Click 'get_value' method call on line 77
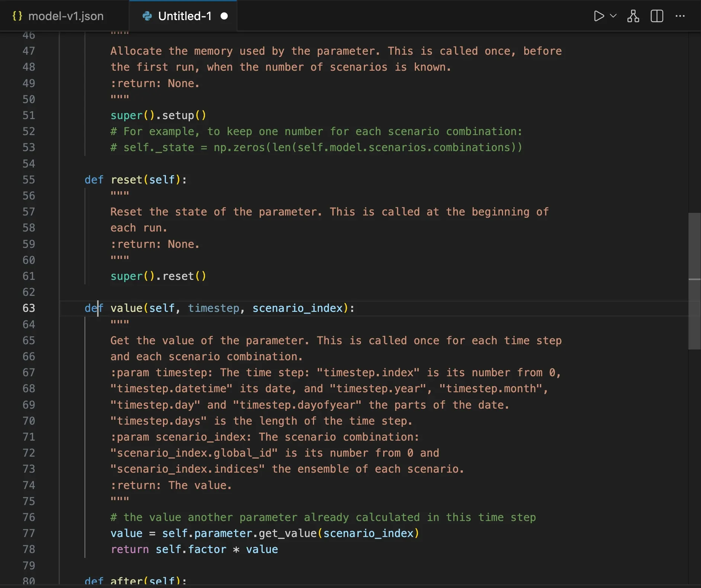701x588 pixels. pos(288,533)
